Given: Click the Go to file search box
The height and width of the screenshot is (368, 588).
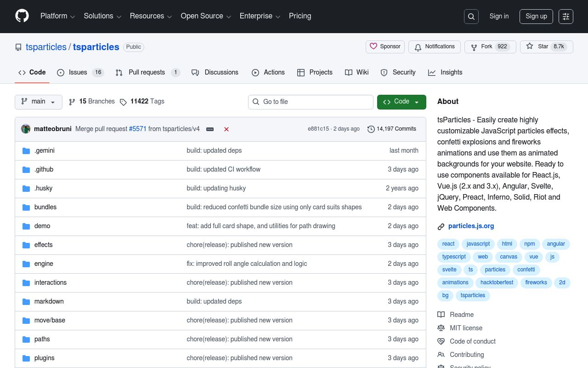Looking at the screenshot, I should pyautogui.click(x=311, y=102).
